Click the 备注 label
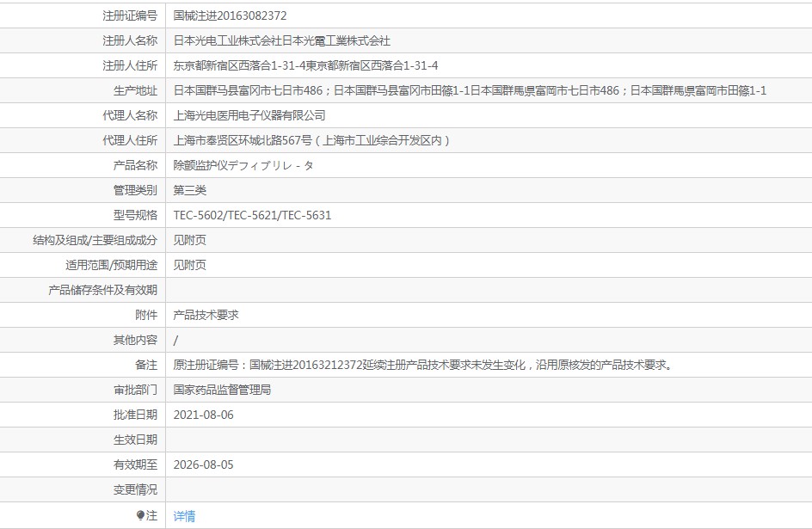 [146, 365]
